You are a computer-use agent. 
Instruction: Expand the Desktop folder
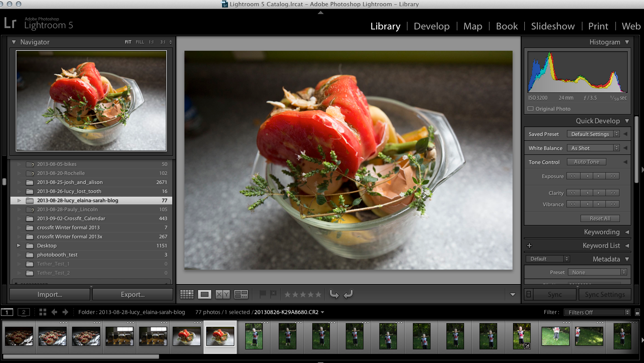(19, 246)
